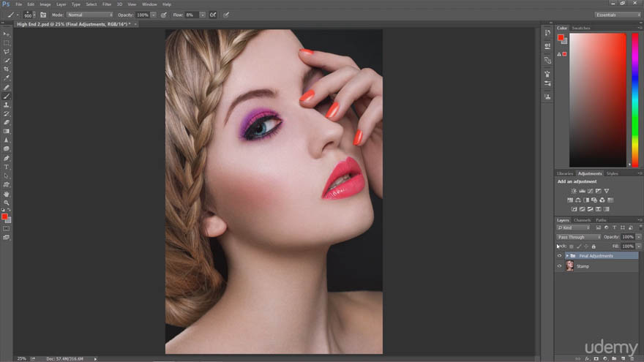Select the Quick Selection tool
Viewport: 644px width, 362px height.
(x=6, y=60)
